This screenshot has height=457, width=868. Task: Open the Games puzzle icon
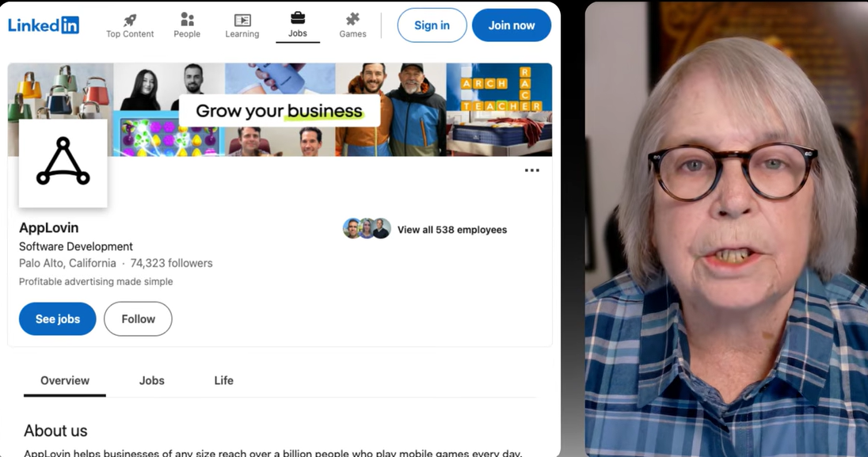point(352,20)
